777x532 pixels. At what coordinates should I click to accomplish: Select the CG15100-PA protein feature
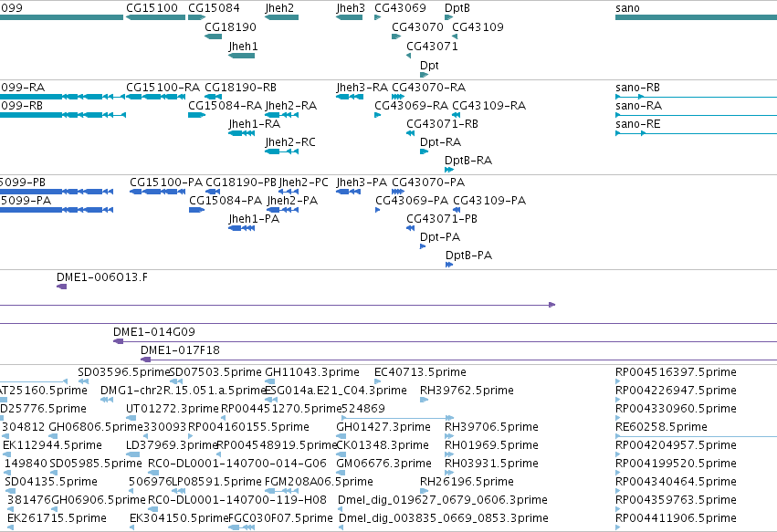point(158,192)
